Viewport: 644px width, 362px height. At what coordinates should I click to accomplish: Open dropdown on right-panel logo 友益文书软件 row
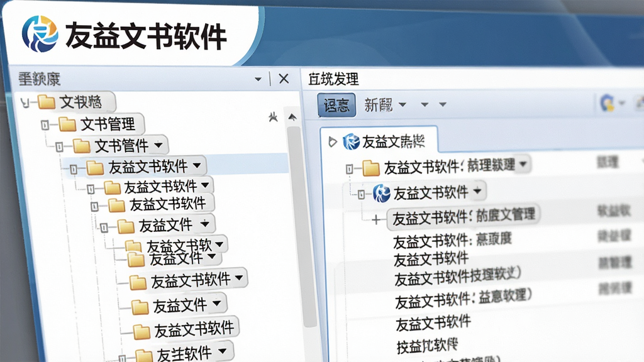tap(477, 191)
